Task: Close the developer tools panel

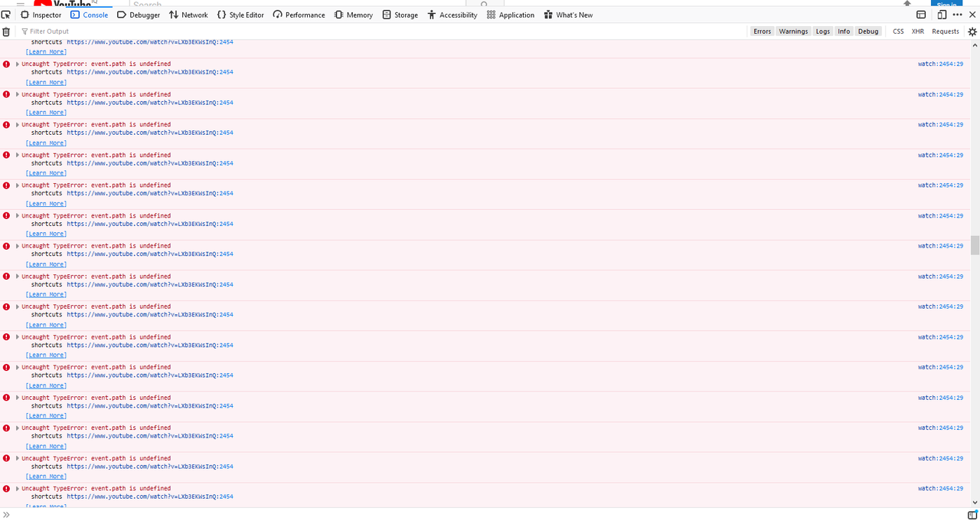Action: (x=972, y=15)
